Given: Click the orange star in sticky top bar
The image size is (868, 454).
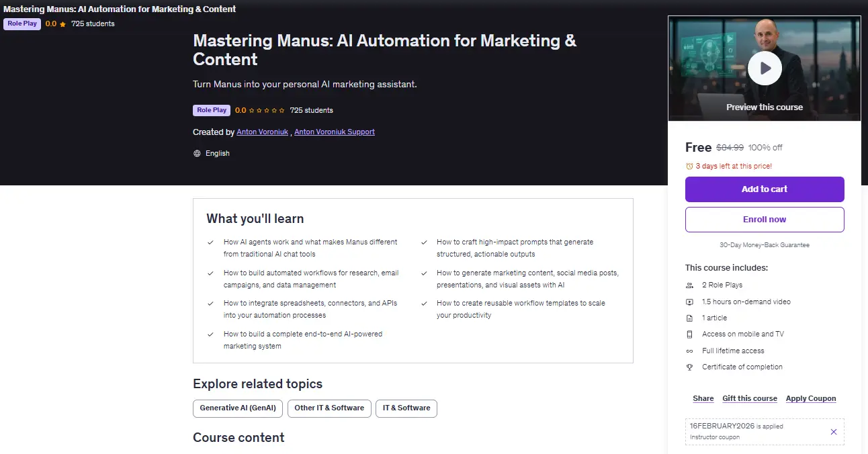Looking at the screenshot, I should click(62, 24).
